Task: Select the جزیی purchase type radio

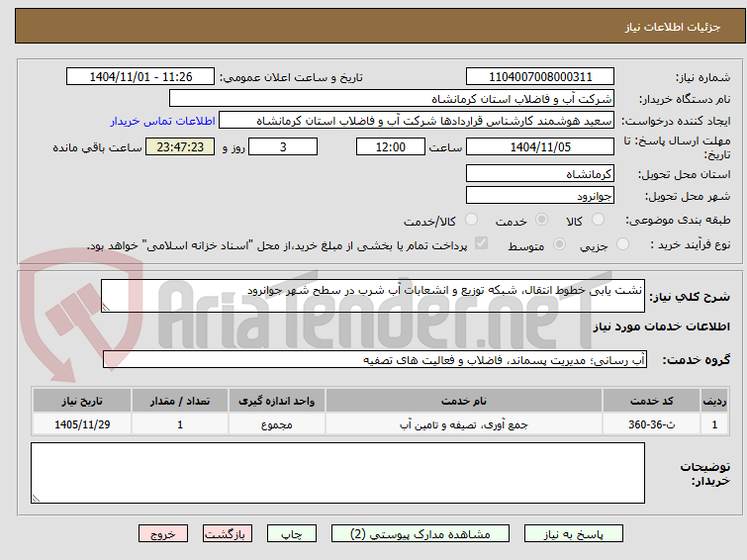Action: 622,244
